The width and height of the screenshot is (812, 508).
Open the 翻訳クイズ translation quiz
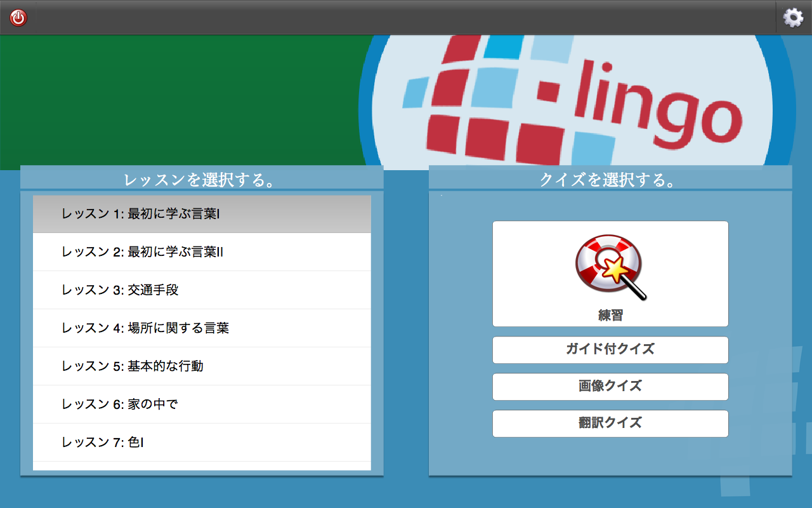[610, 424]
